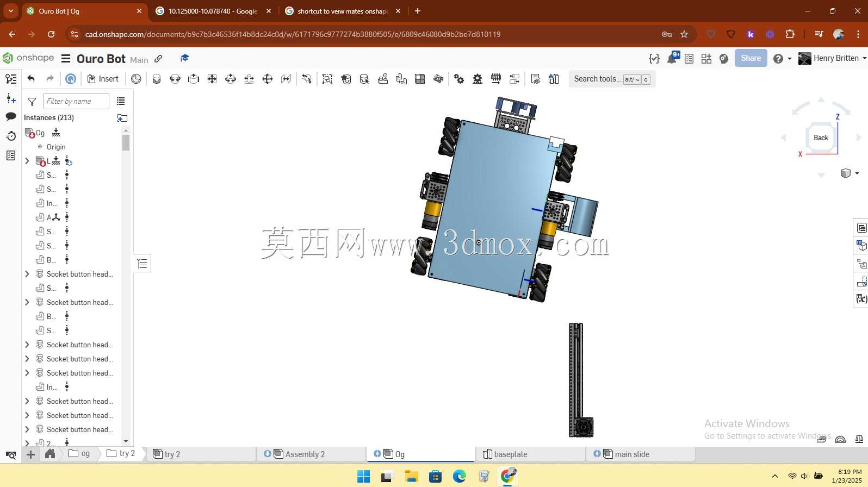Click the document link icon beside Main
This screenshot has height=487, width=868.
[158, 59]
